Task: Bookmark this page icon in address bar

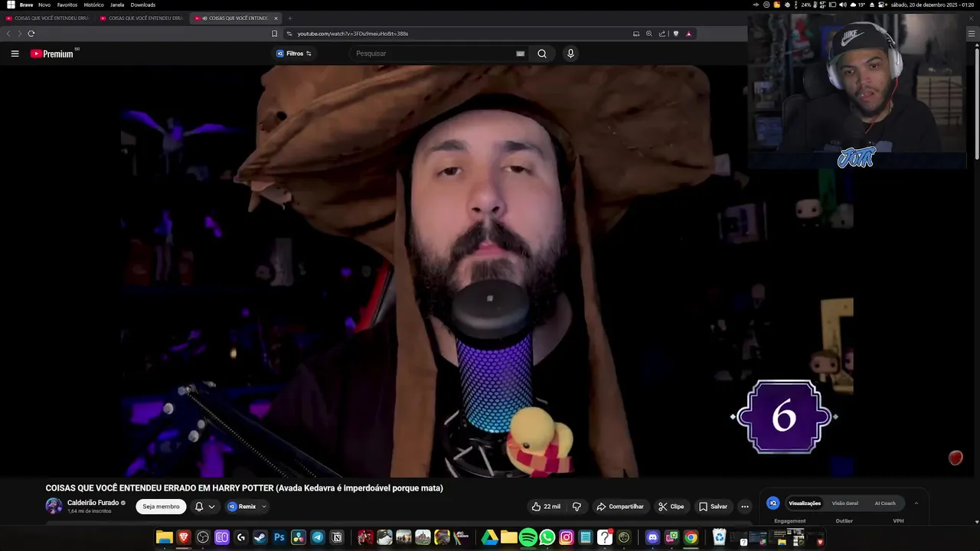Action: (274, 34)
